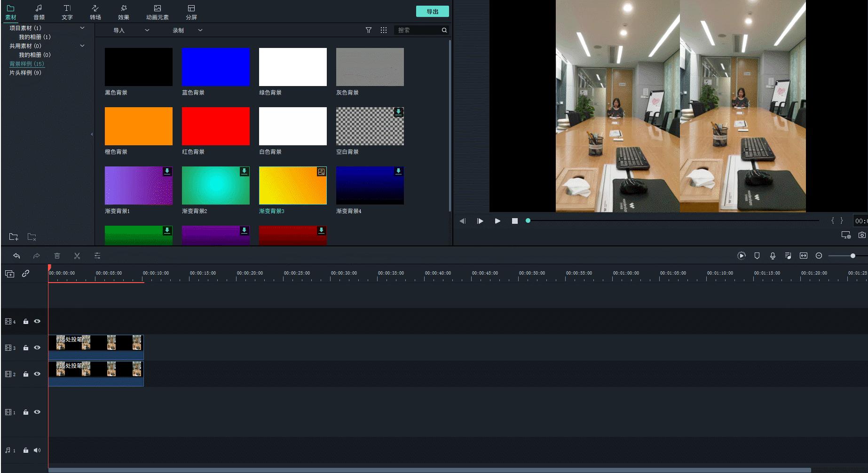
Task: Click the trash delete icon
Action: [x=57, y=256]
